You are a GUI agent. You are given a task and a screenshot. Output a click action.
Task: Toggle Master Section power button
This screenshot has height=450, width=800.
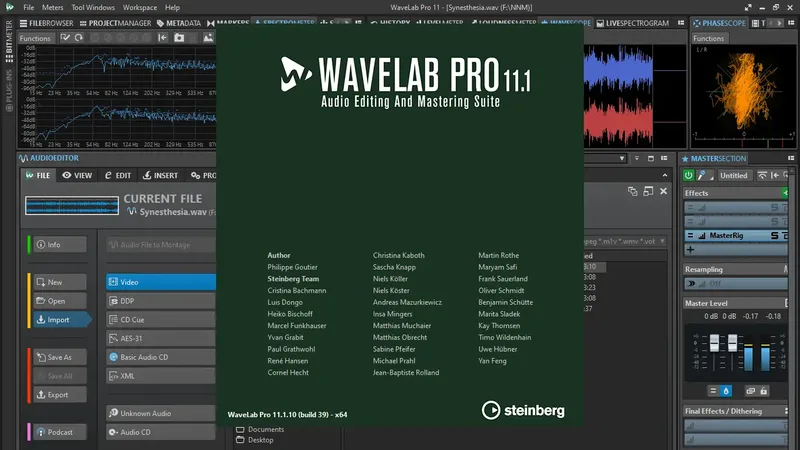click(x=688, y=175)
